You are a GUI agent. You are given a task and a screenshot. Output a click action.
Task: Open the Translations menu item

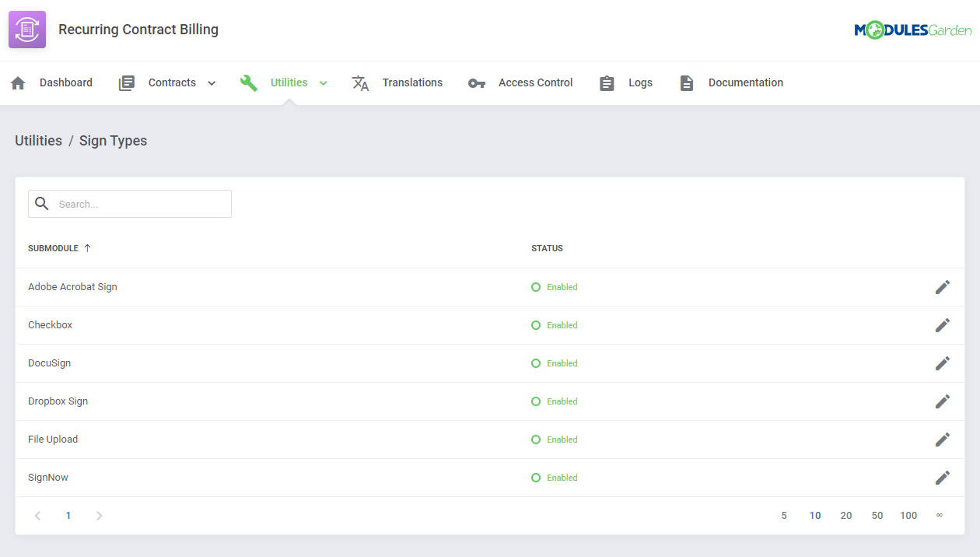(412, 82)
